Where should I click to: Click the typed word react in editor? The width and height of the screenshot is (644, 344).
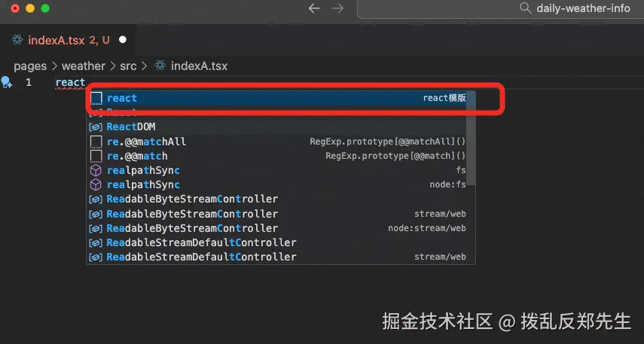click(x=70, y=83)
